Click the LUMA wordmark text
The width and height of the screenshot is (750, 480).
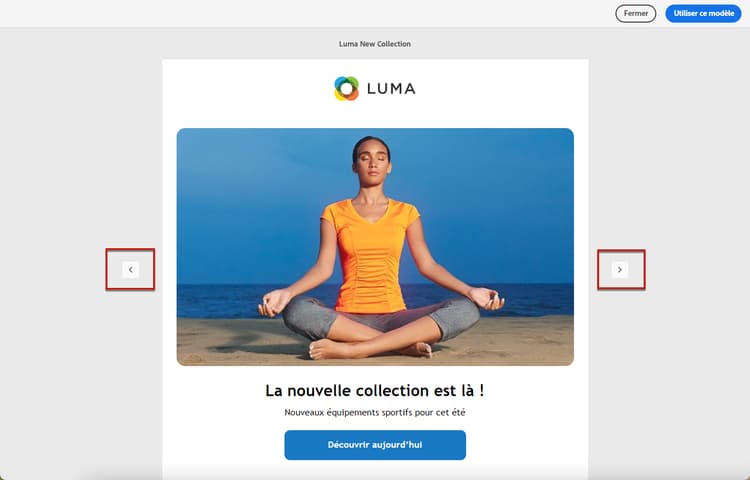pos(391,89)
